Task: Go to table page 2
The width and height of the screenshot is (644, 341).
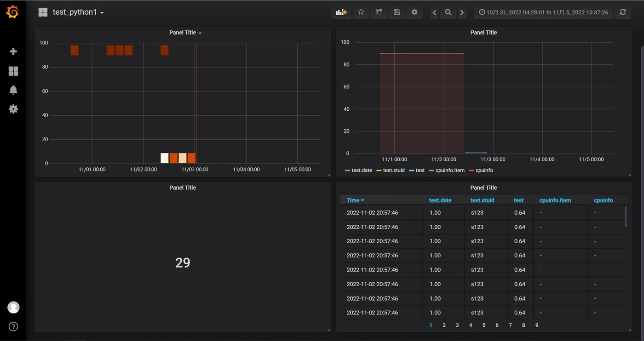Action: [444, 325]
